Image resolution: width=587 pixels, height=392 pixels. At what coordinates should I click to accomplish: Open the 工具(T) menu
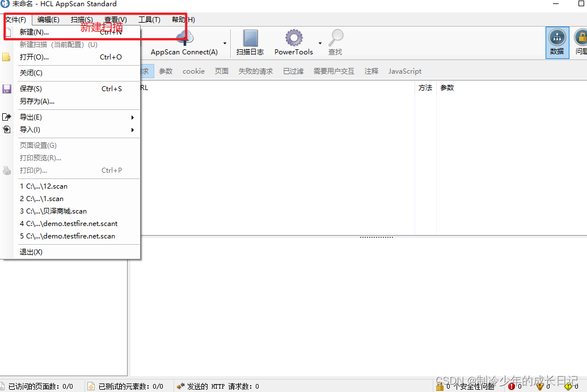tap(150, 19)
